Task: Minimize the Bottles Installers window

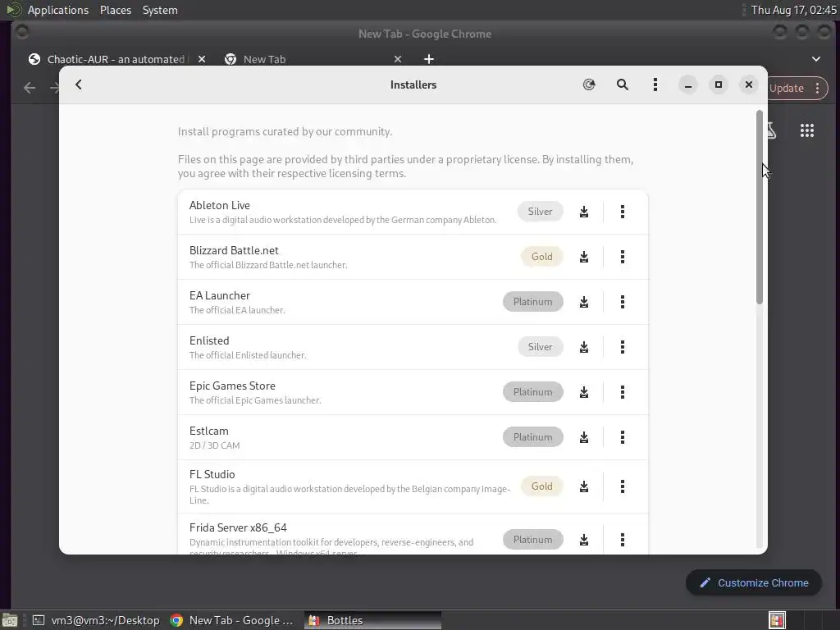Action: point(688,84)
